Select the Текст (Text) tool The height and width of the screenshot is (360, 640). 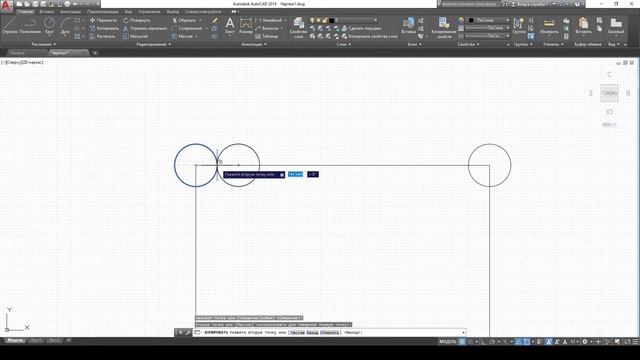(x=230, y=25)
